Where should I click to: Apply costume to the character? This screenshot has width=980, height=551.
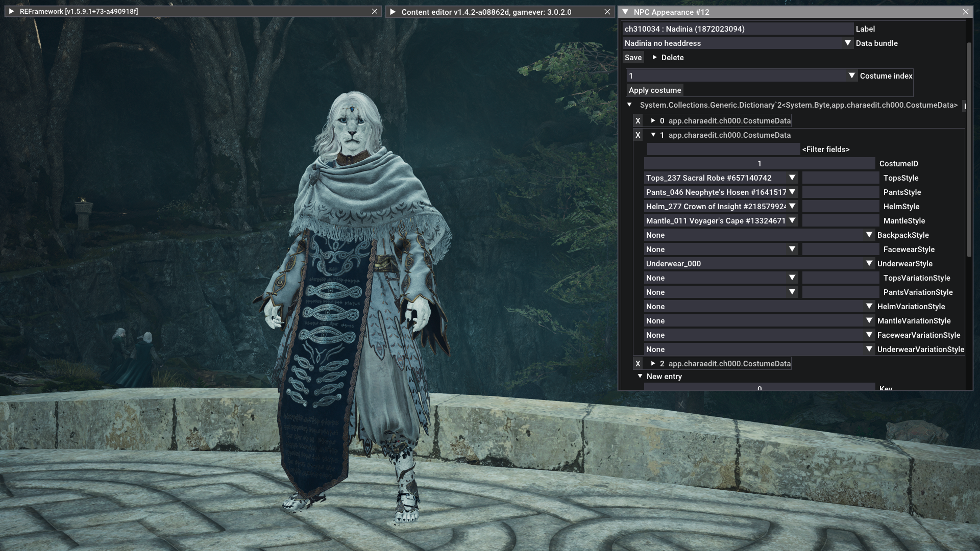pos(655,90)
